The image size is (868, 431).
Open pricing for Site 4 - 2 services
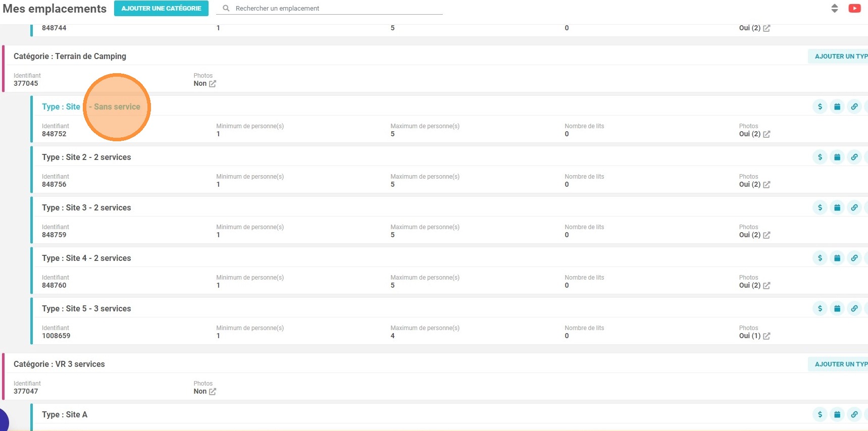coord(820,258)
